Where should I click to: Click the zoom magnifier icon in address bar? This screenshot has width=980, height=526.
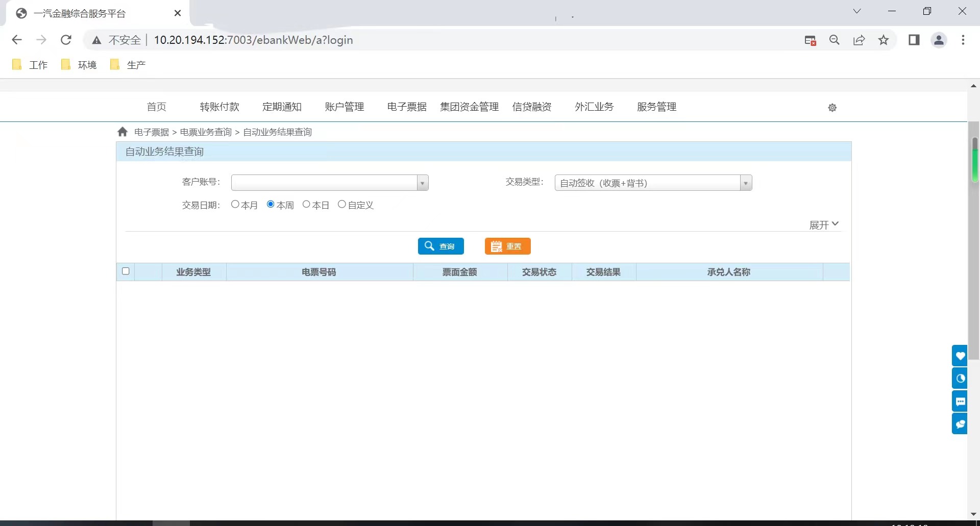[835, 40]
